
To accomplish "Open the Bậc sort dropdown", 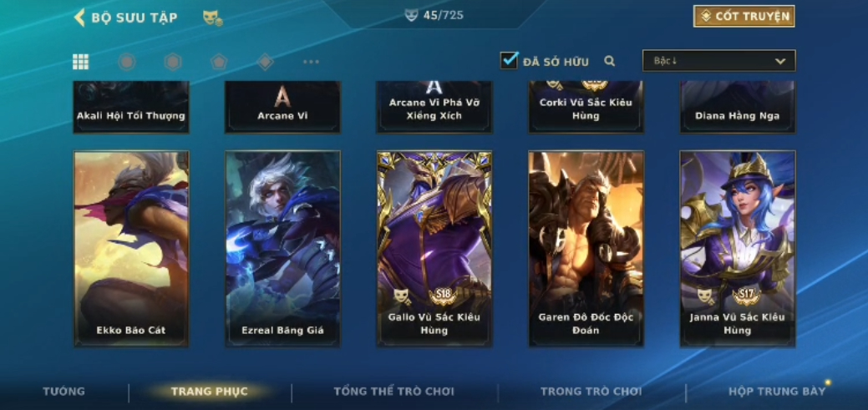I will tap(718, 61).
